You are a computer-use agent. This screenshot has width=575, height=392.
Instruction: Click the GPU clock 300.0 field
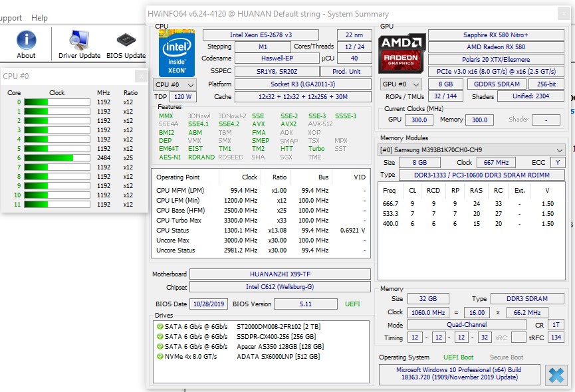click(x=419, y=120)
